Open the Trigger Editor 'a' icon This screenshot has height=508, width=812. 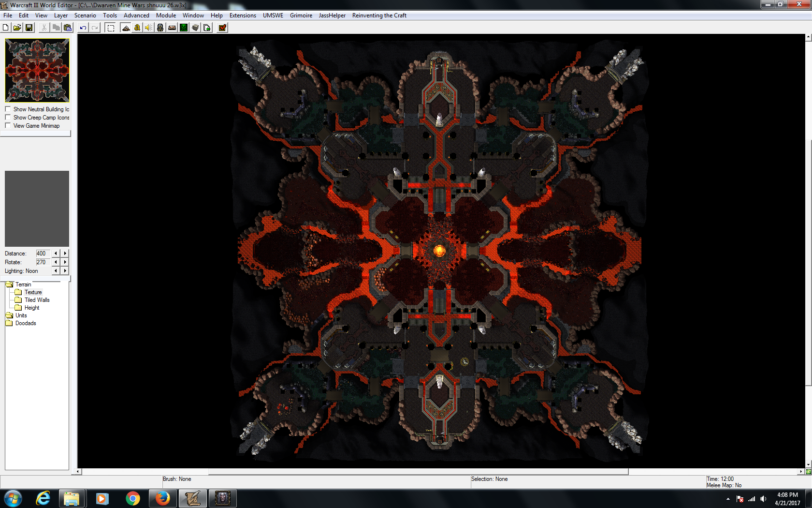(x=137, y=28)
